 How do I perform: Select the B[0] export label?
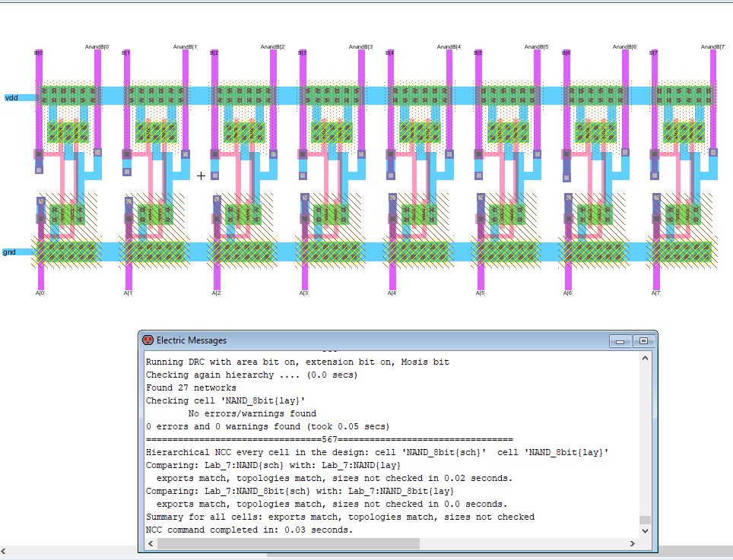click(x=38, y=52)
